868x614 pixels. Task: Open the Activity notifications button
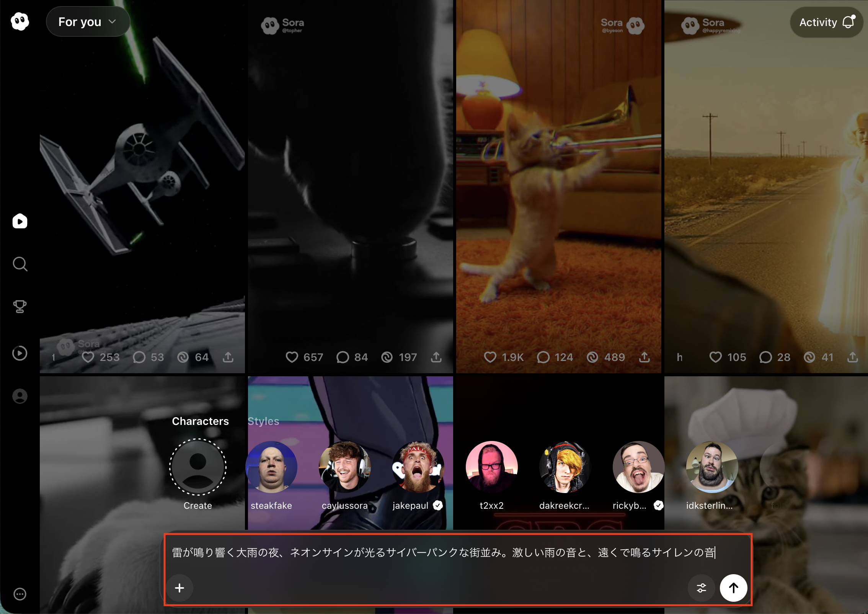[x=826, y=22]
